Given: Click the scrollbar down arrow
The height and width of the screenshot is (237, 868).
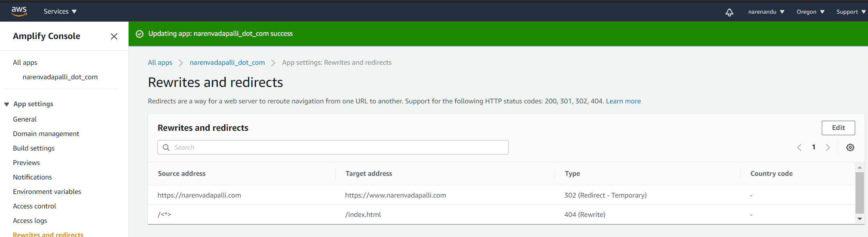Looking at the screenshot, I should [x=860, y=219].
